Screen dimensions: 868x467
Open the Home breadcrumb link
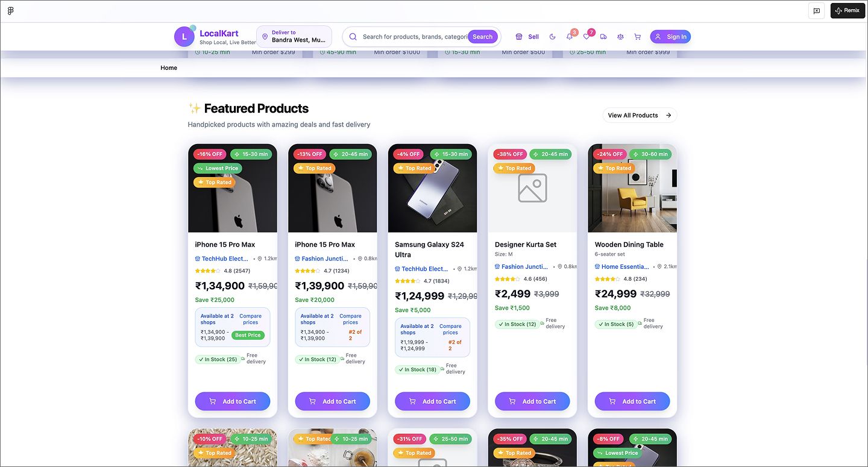pyautogui.click(x=169, y=67)
